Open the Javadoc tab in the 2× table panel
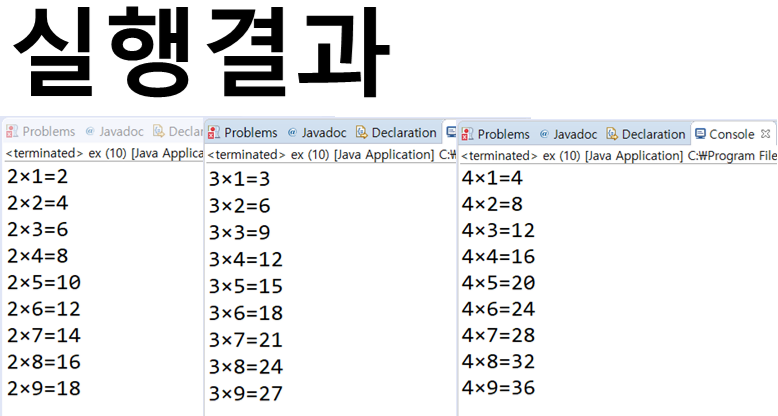This screenshot has width=778, height=416. (115, 132)
